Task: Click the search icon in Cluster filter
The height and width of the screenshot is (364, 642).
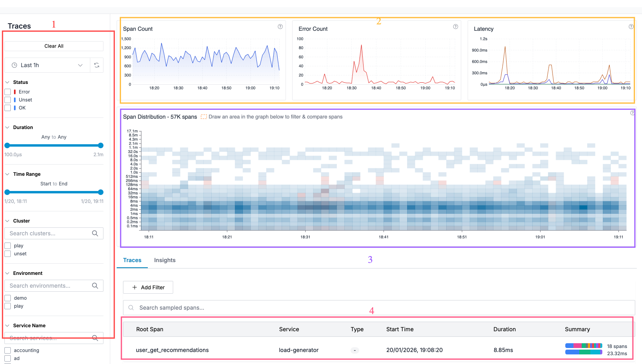Action: coord(95,233)
